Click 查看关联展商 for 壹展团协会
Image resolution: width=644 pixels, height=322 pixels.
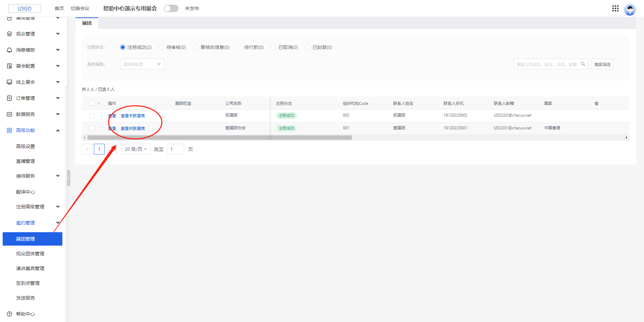click(x=133, y=128)
